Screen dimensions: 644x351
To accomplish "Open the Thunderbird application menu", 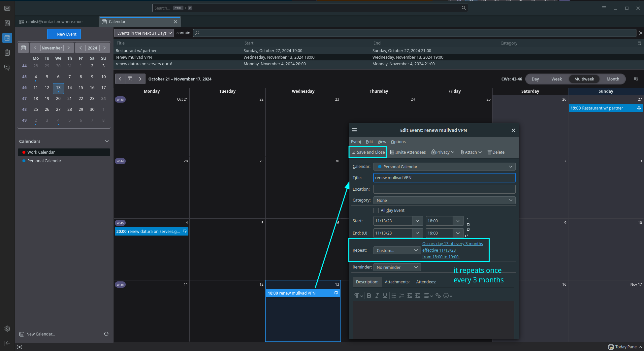I will tap(604, 8).
